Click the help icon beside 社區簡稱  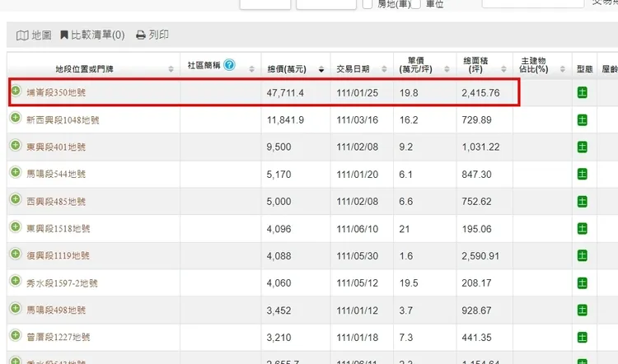(229, 64)
